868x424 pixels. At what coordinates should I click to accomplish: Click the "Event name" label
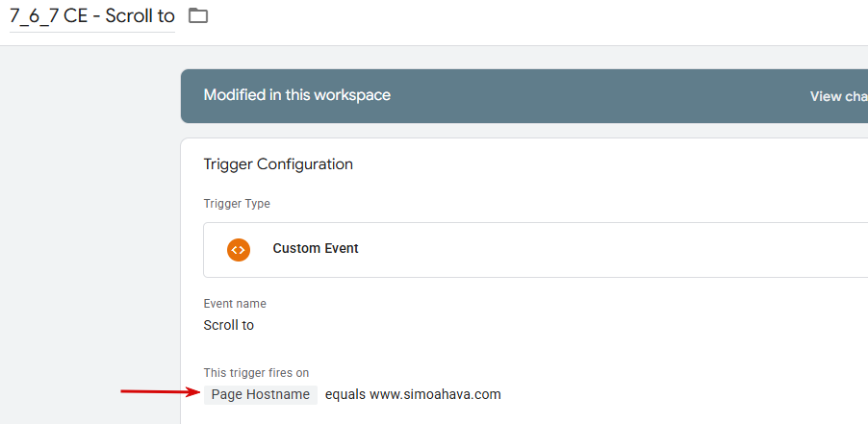click(235, 304)
